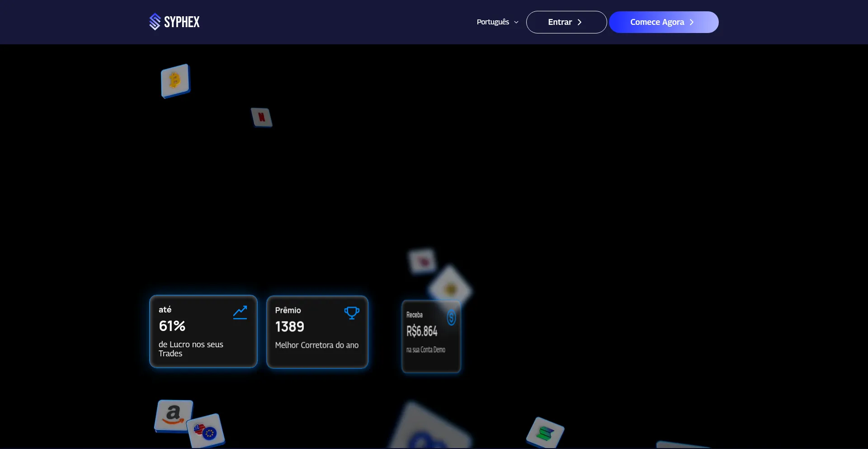Image resolution: width=868 pixels, height=449 pixels.
Task: Click the rising chart icon in profit card
Action: pyautogui.click(x=240, y=312)
